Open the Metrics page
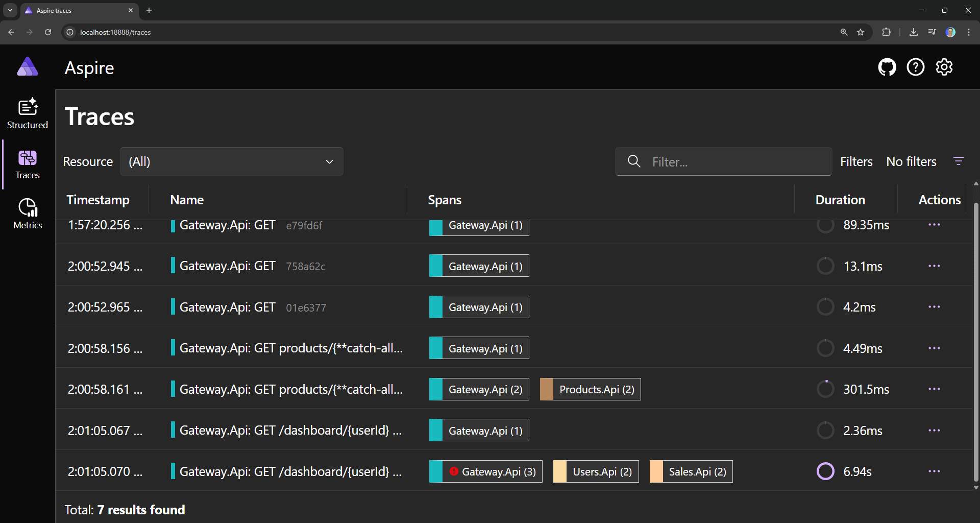 click(27, 213)
